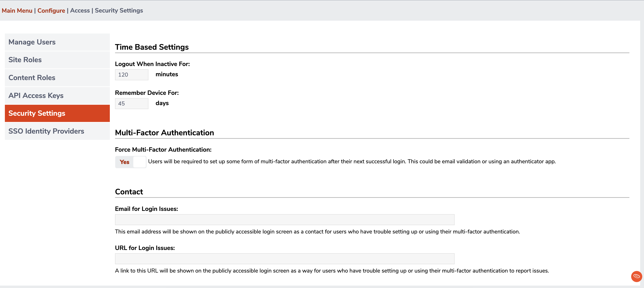Focus the Remember Device days field
Viewport: 644px width, 288px height.
pos(132,104)
